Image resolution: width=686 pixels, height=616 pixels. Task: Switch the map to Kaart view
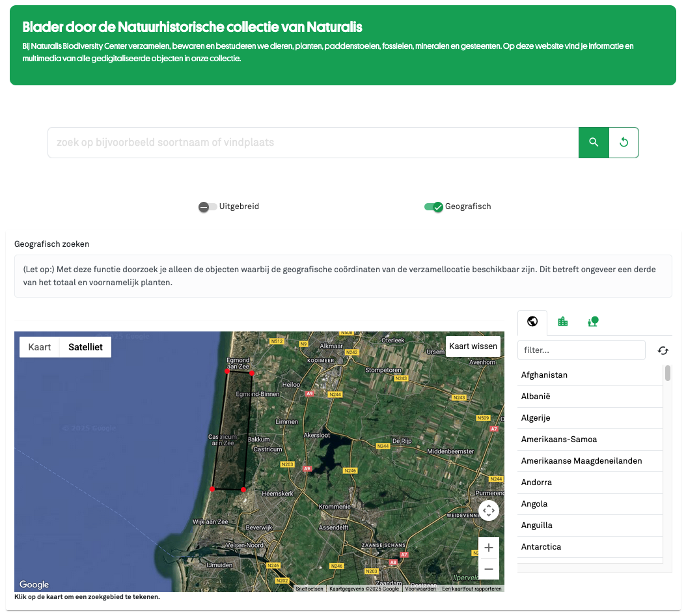[40, 347]
